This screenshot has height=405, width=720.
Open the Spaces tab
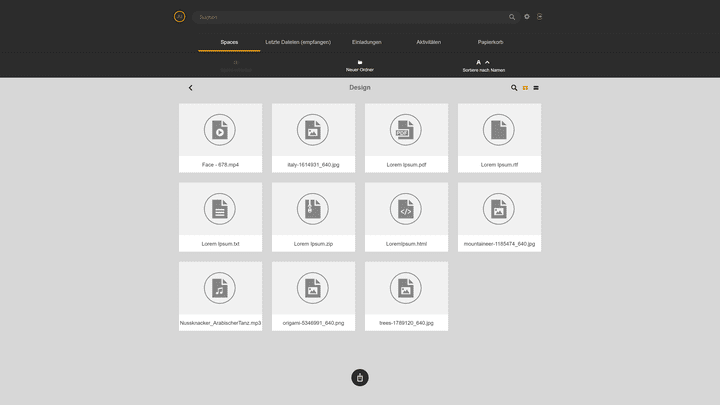tap(229, 42)
